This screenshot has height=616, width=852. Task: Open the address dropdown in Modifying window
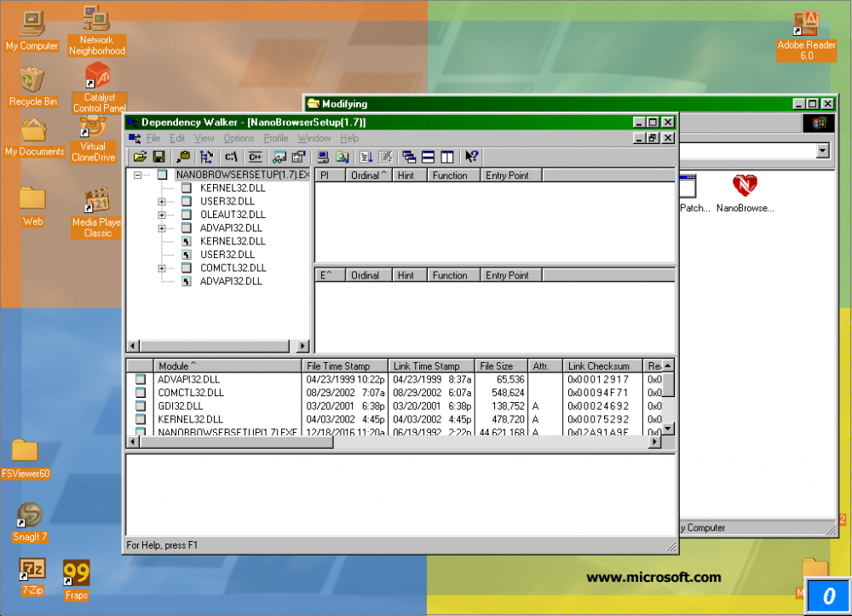point(822,151)
